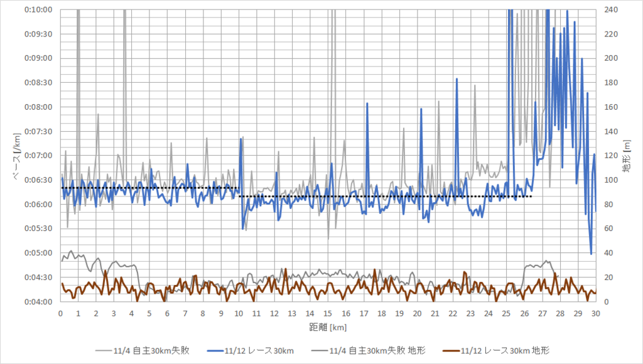Screen dimensions: 643x364
Task: Click the 220 elevation axis label
Action: point(611,34)
